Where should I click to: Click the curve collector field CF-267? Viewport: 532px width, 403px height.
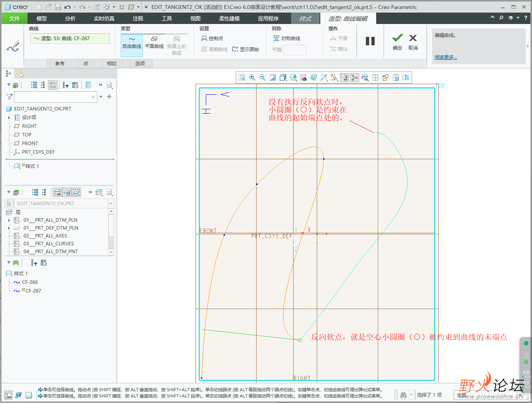(70, 38)
